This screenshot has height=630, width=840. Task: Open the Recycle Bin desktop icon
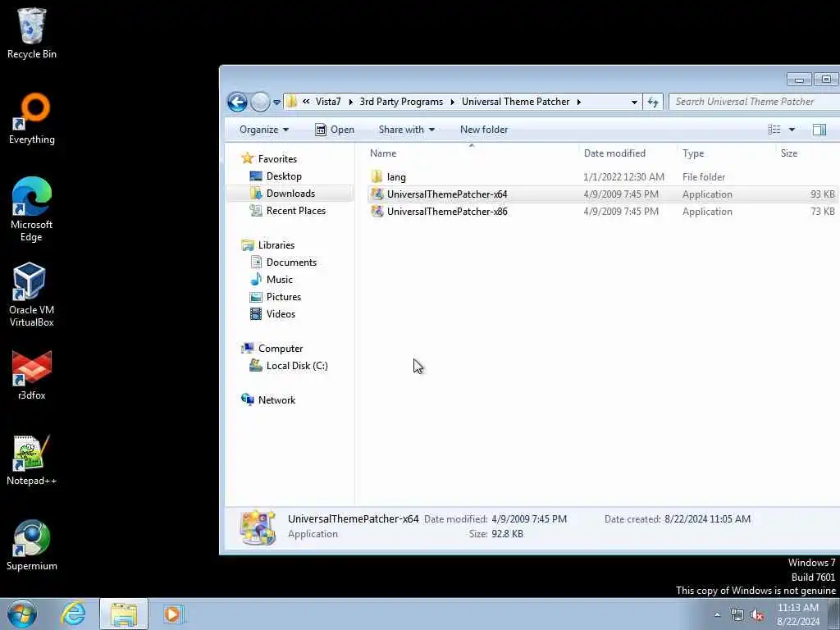(32, 33)
